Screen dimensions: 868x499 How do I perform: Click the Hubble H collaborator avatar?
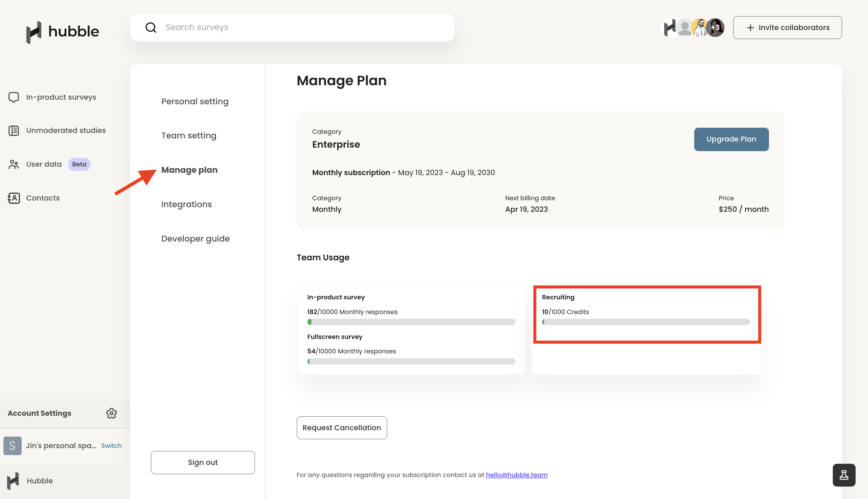(669, 27)
